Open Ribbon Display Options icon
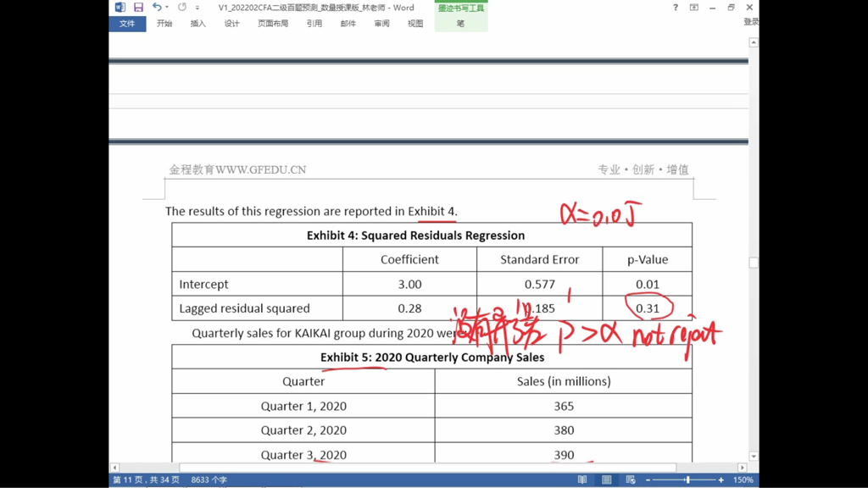Viewport: 868px width, 488px height. point(693,7)
